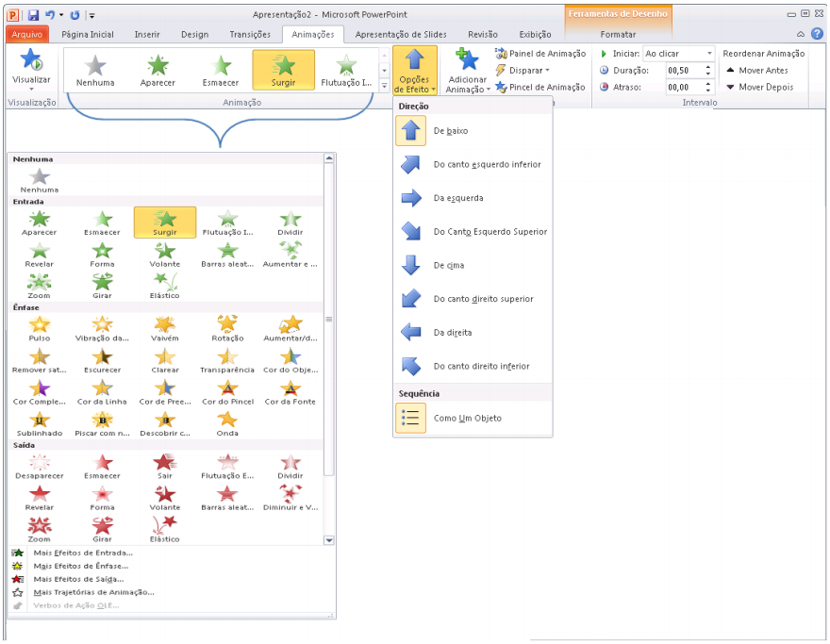
Task: Open the Iniciar Ao clicar combo box
Action: pyautogui.click(x=678, y=54)
